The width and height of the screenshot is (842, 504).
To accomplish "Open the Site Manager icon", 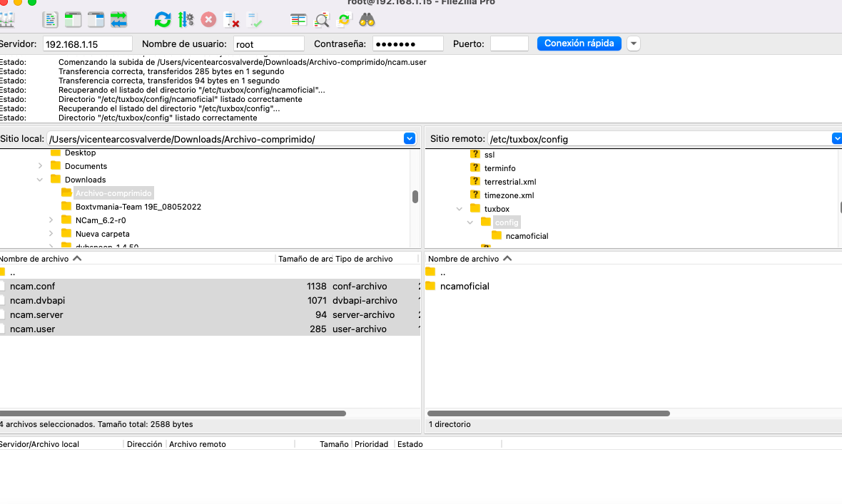I will 6,20.
